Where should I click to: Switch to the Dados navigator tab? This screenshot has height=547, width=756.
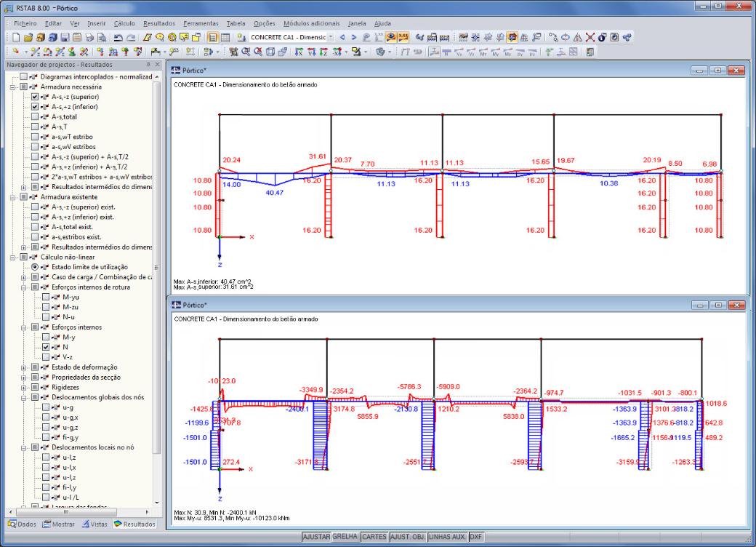coord(23,524)
